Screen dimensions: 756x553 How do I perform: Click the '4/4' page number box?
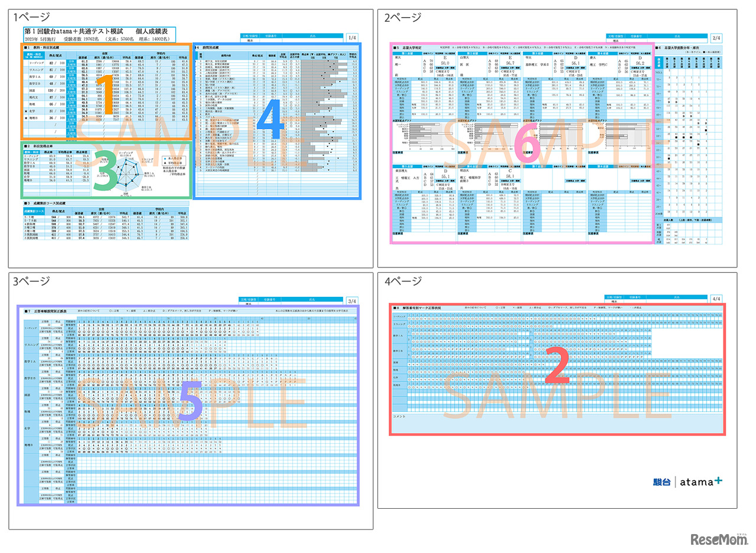[x=716, y=299]
